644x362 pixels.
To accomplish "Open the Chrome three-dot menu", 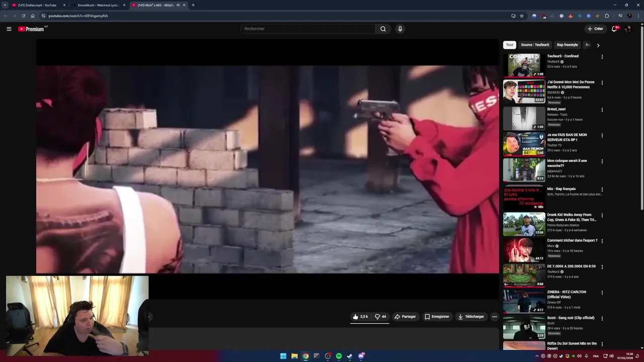I will coord(638,16).
